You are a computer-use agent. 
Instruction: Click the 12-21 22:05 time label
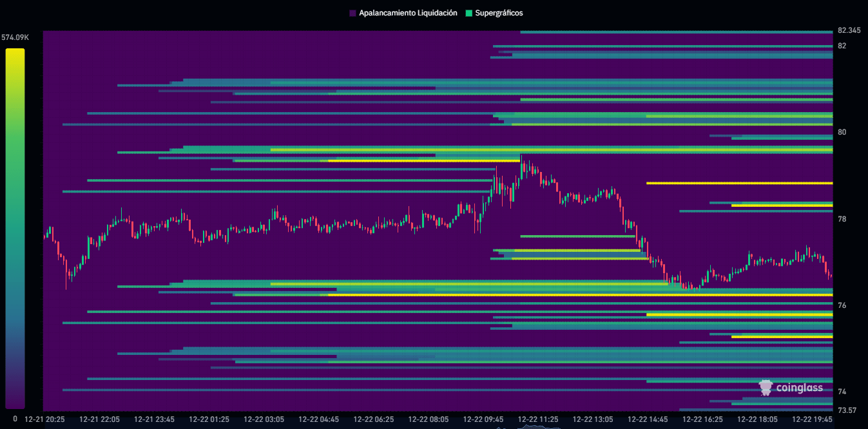(99, 419)
